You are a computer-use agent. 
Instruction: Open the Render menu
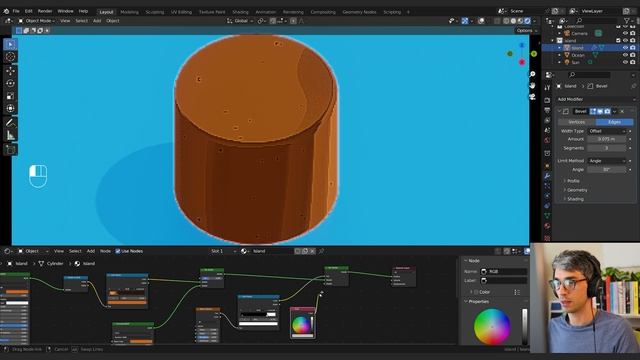[x=45, y=11]
